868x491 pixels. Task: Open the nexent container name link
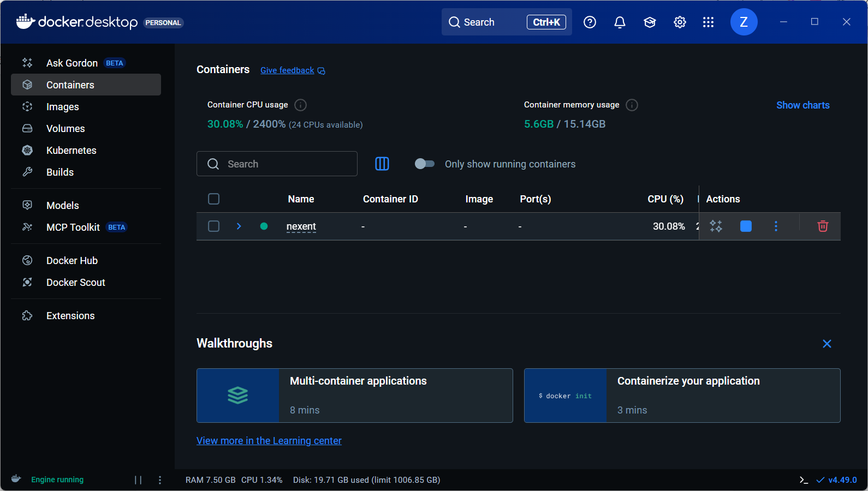click(301, 226)
